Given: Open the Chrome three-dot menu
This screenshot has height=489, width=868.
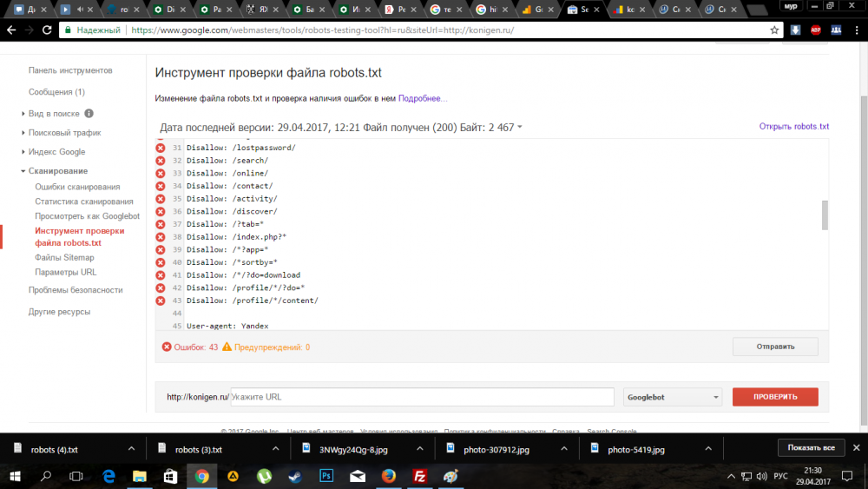Looking at the screenshot, I should click(x=857, y=30).
